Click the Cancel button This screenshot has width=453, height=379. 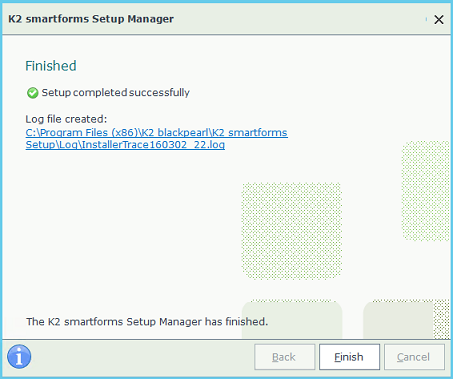pyautogui.click(x=414, y=357)
